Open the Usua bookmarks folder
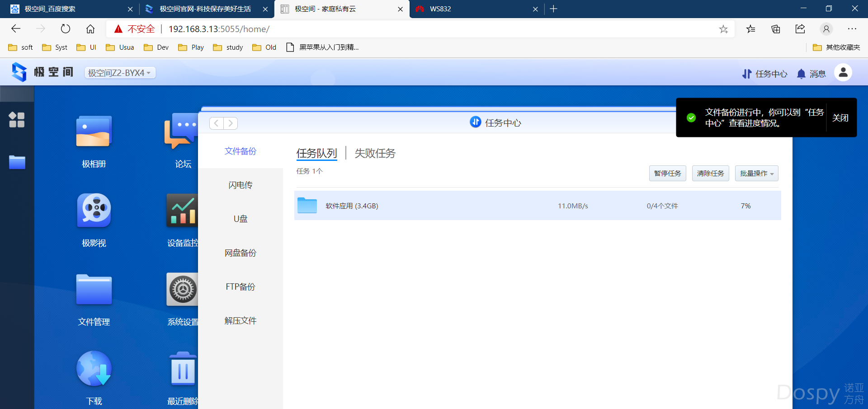This screenshot has width=868, height=409. tap(120, 47)
